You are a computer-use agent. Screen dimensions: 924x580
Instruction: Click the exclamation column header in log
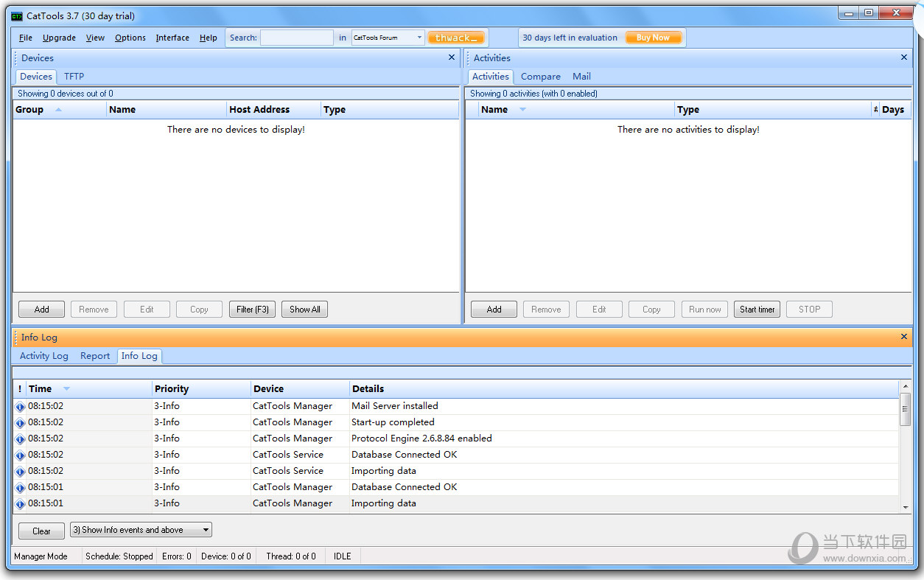(x=20, y=388)
